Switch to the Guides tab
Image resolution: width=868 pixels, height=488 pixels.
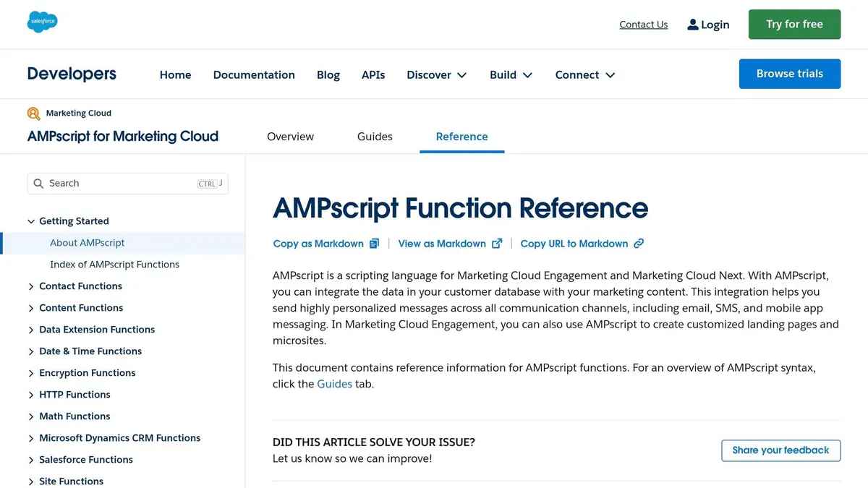click(375, 137)
